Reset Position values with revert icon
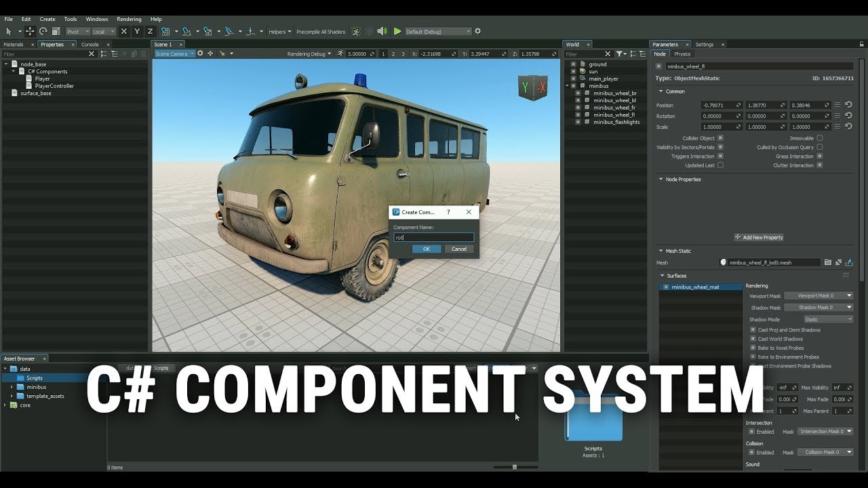Image resolution: width=868 pixels, height=488 pixels. pyautogui.click(x=848, y=105)
